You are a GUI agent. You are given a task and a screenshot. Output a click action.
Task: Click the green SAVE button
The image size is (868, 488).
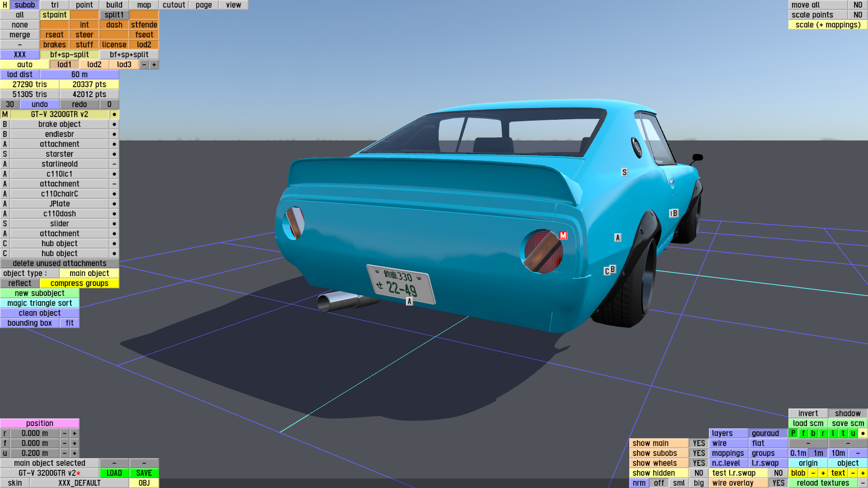coord(144,473)
